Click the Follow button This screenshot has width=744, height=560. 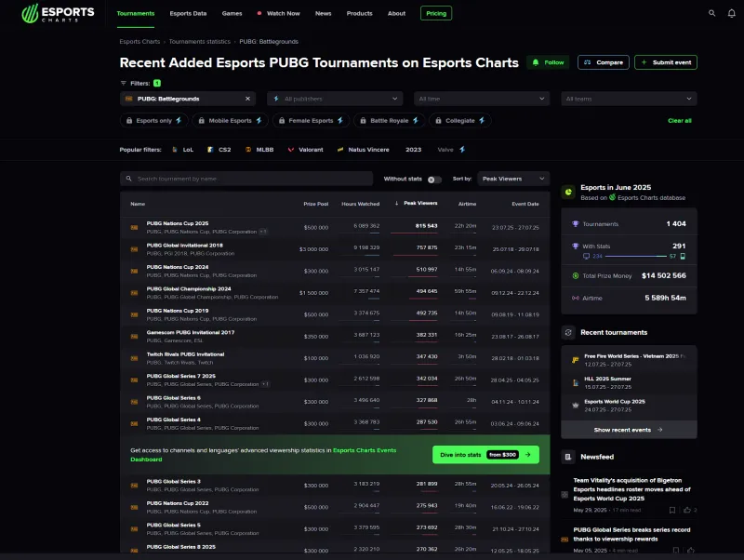[548, 62]
